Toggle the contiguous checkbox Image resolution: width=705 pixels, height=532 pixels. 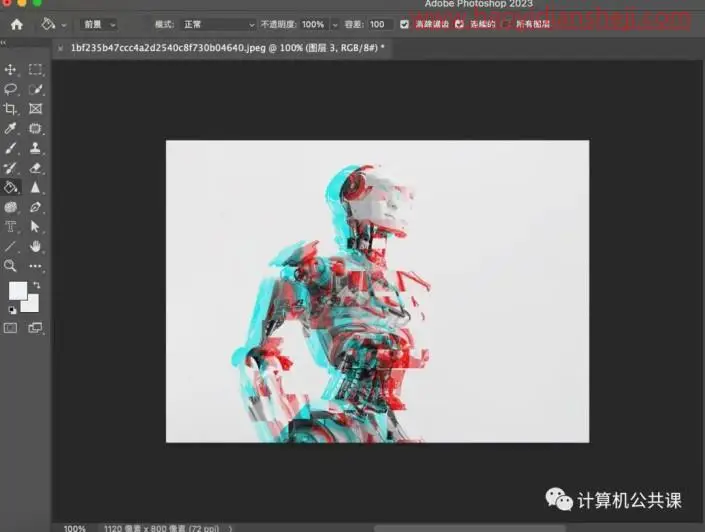459,24
